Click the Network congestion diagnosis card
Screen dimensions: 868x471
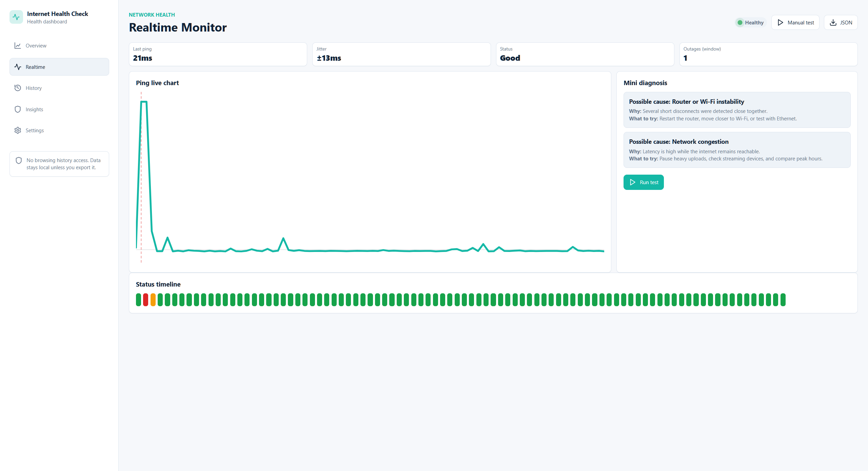click(737, 150)
